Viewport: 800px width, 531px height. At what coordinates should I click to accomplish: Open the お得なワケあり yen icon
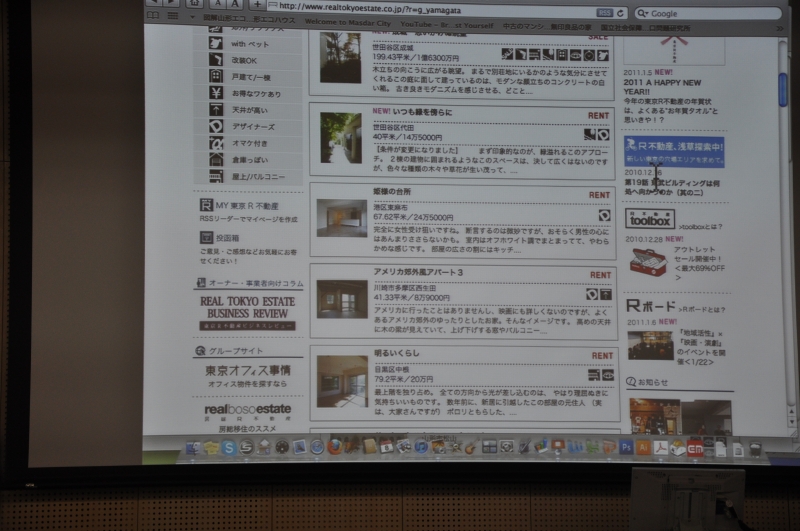216,93
